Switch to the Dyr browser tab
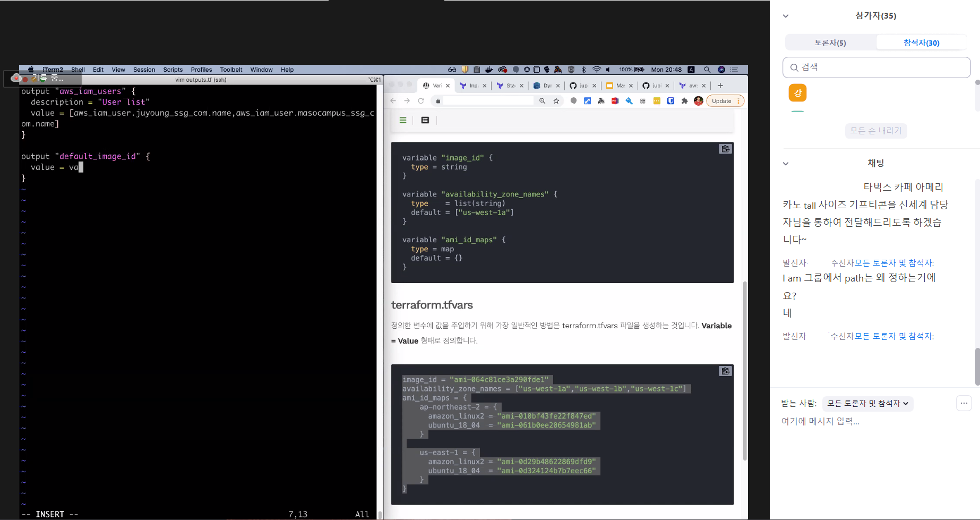 (x=543, y=86)
